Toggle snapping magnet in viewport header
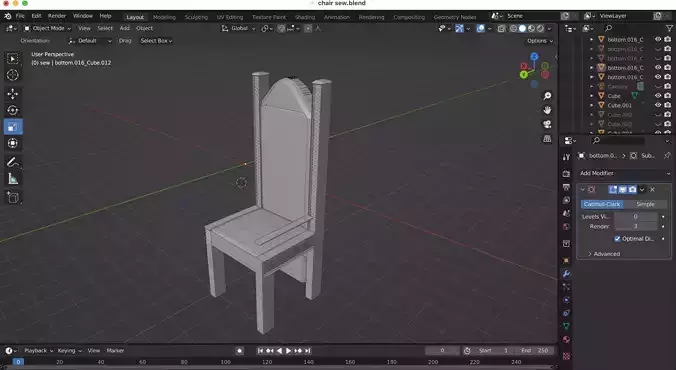 point(281,28)
